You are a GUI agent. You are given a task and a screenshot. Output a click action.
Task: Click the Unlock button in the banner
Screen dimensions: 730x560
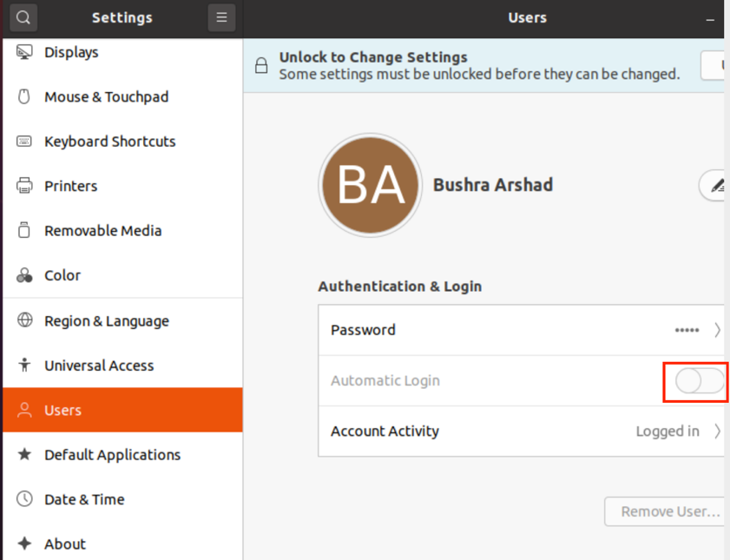click(714, 65)
